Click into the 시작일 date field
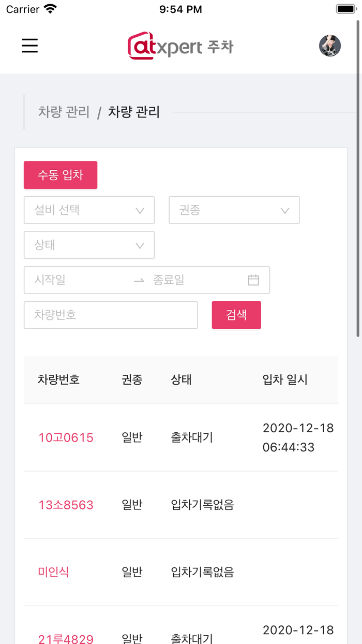 click(x=67, y=280)
